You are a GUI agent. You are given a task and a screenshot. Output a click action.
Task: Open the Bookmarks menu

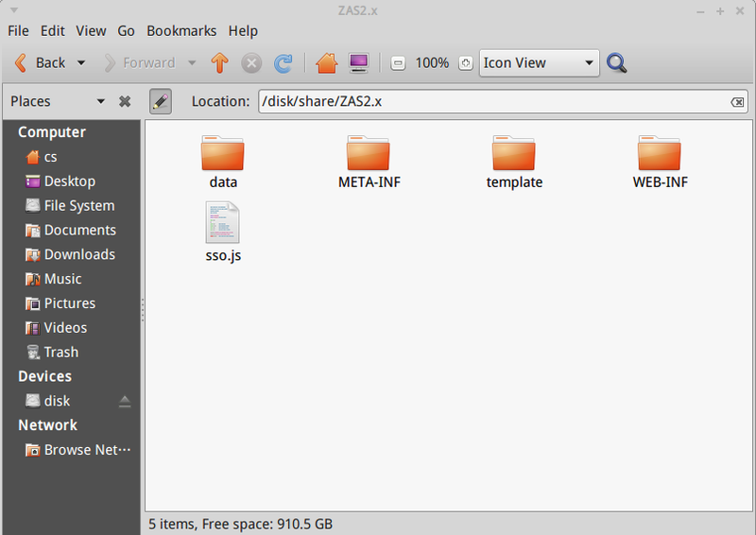point(181,30)
